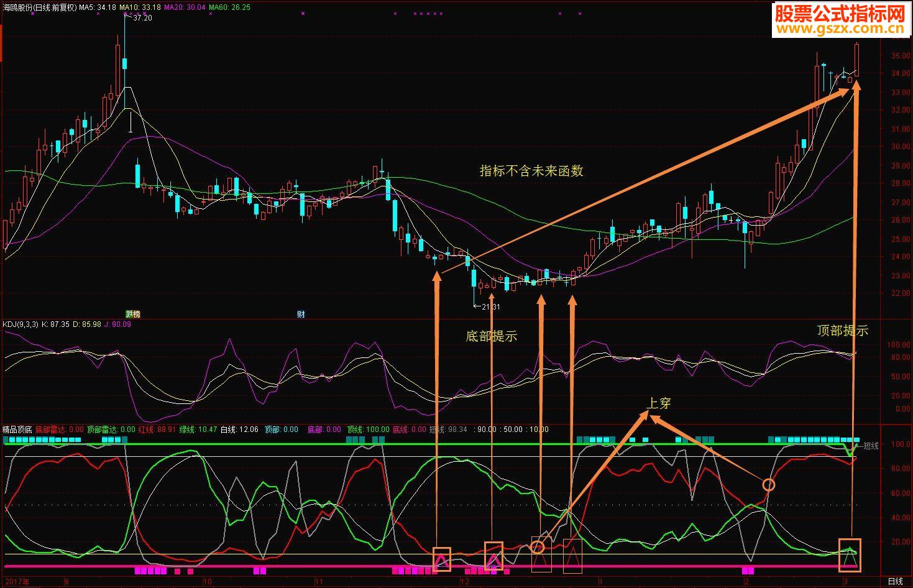Image resolution: width=913 pixels, height=588 pixels.
Task: Click the 22.00 price axis label
Action: (901, 293)
